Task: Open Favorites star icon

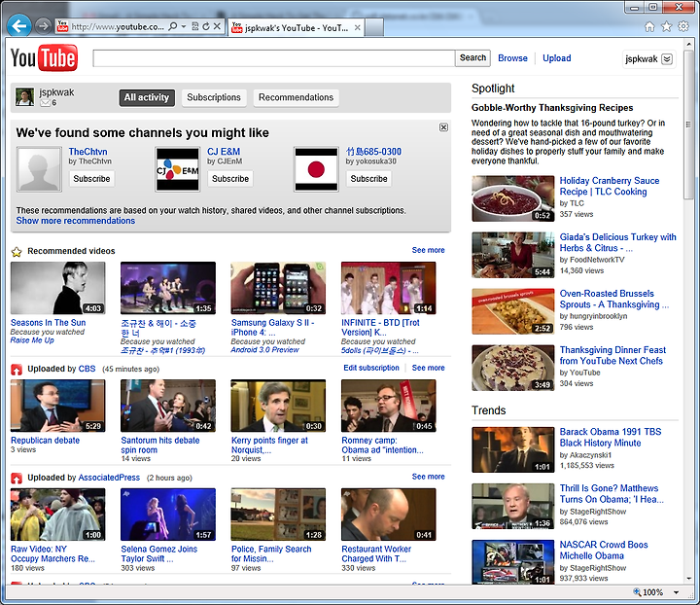Action: [x=667, y=27]
